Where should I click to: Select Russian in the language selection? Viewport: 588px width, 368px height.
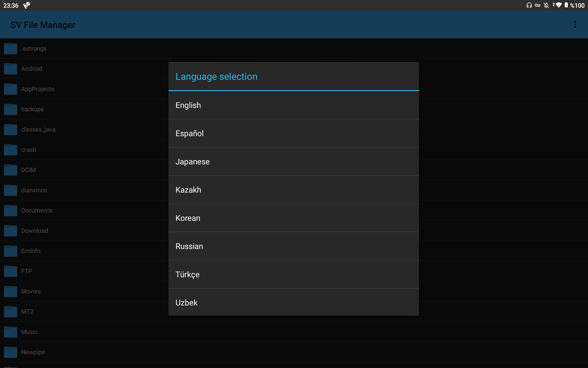coord(293,246)
